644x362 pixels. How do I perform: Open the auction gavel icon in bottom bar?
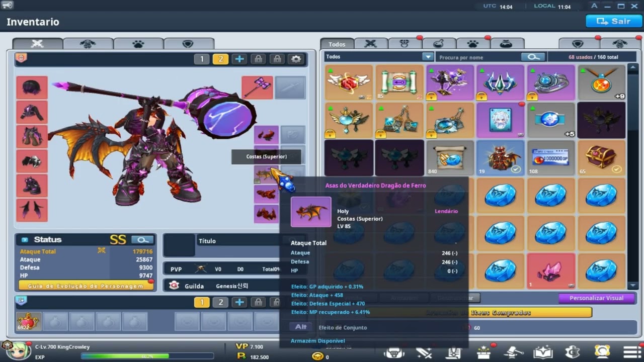514,351
